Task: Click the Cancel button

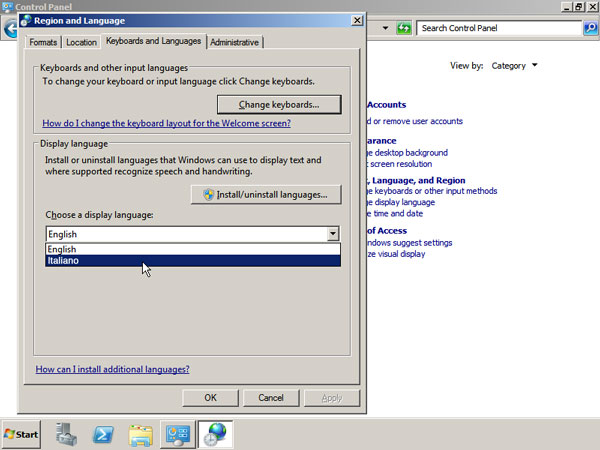Action: [x=271, y=398]
